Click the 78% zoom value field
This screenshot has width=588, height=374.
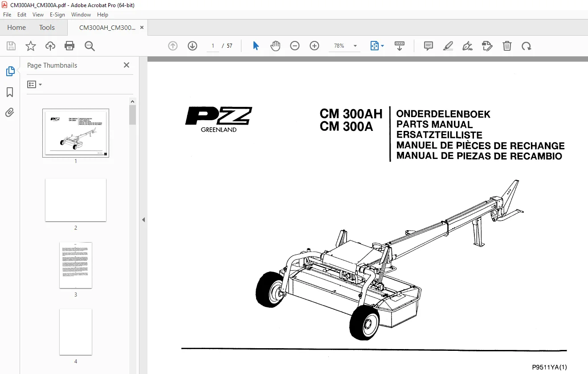tap(339, 46)
